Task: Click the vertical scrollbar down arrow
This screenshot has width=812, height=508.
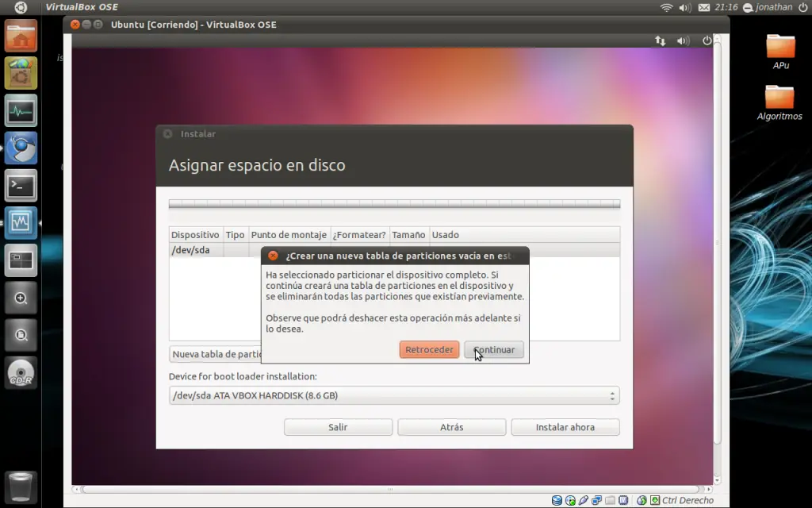Action: point(717,480)
